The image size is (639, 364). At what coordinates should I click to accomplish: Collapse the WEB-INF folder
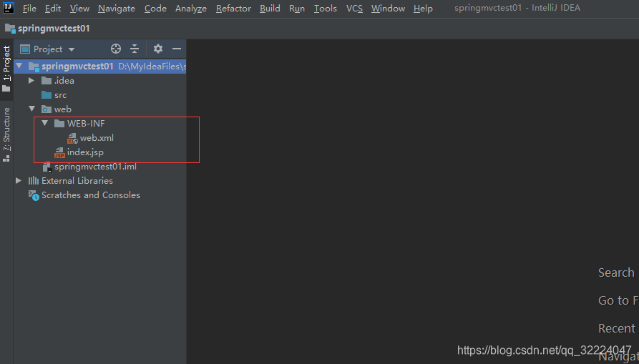(x=45, y=123)
